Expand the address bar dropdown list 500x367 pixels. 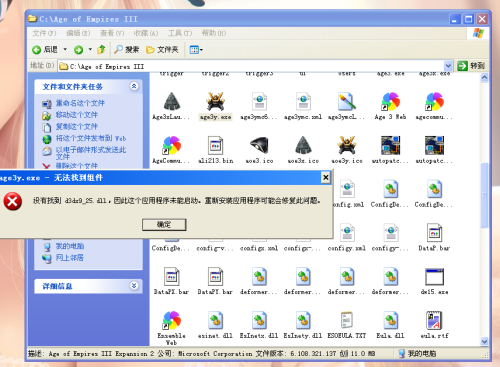pyautogui.click(x=448, y=66)
